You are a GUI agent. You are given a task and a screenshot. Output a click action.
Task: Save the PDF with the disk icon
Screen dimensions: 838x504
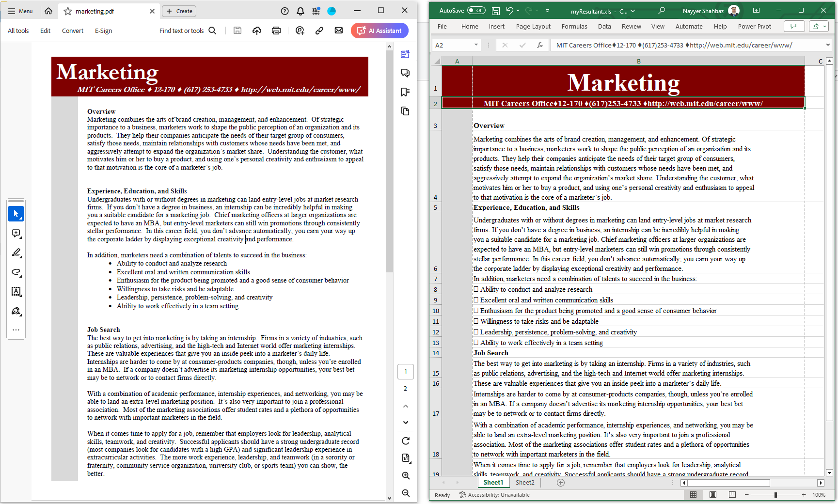point(237,31)
